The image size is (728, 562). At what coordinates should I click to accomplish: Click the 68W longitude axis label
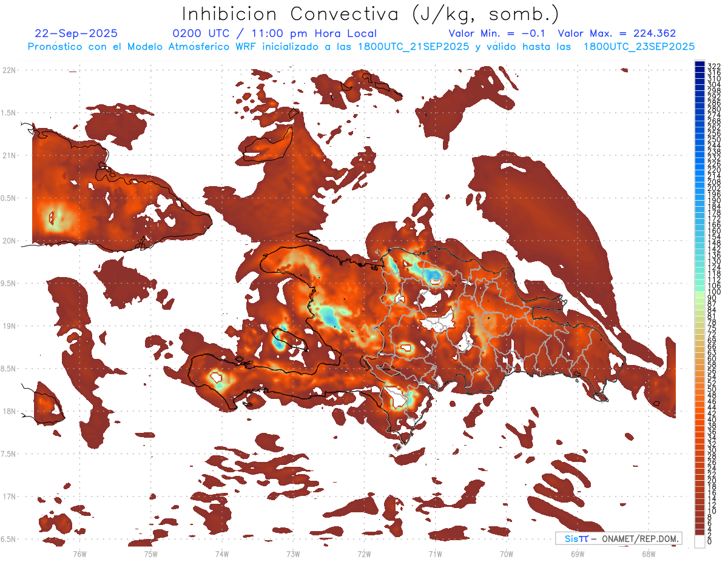[x=649, y=554]
